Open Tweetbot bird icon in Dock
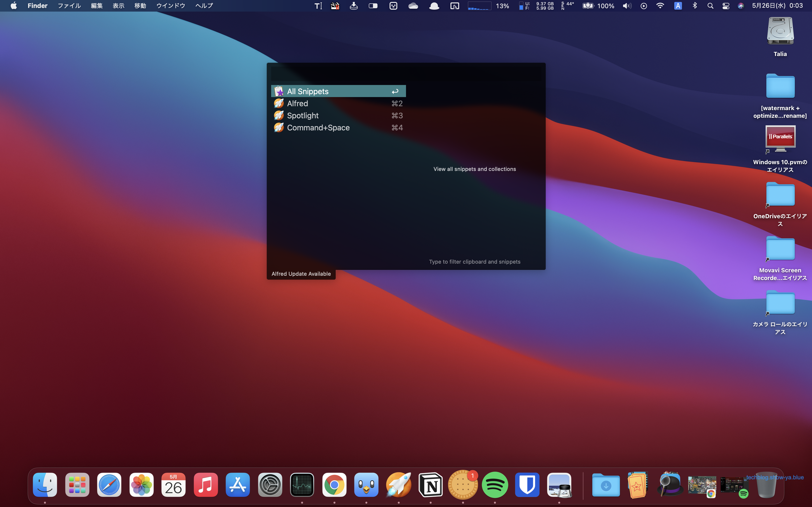The width and height of the screenshot is (812, 507). point(366,485)
